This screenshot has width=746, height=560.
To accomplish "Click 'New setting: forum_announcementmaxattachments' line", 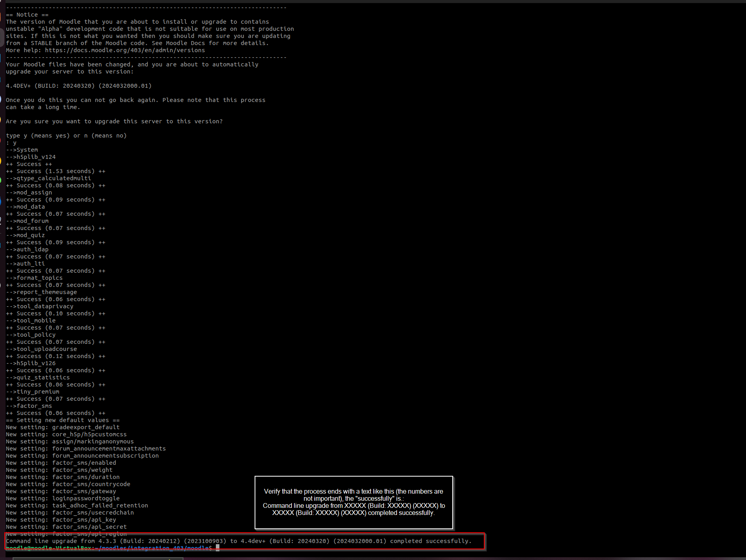I will tap(86, 449).
